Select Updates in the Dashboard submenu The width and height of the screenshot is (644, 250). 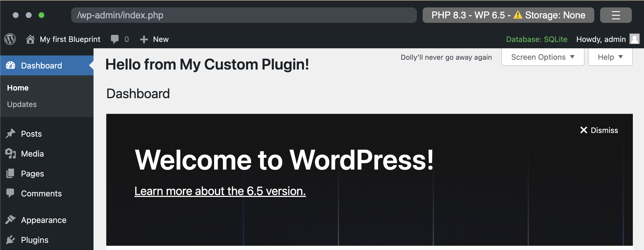pyautogui.click(x=22, y=104)
